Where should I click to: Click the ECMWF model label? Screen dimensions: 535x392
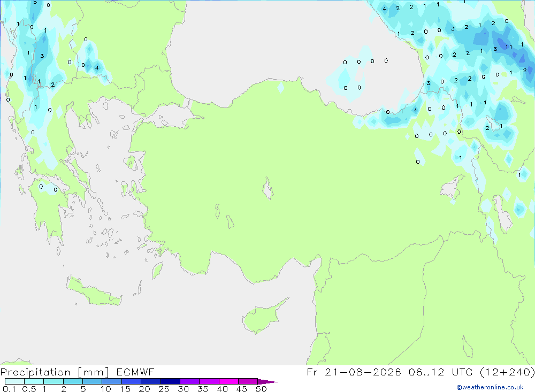(135, 372)
